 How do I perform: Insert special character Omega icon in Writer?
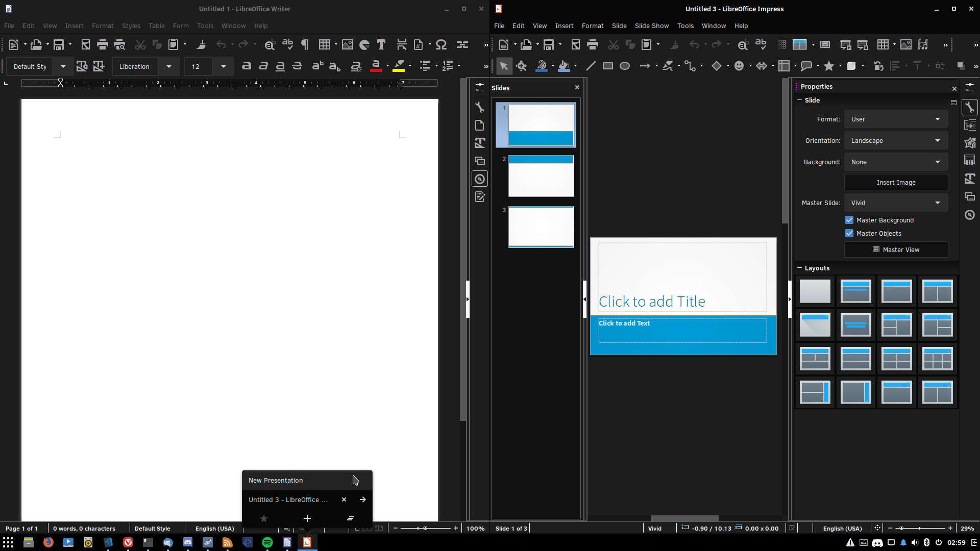[442, 45]
